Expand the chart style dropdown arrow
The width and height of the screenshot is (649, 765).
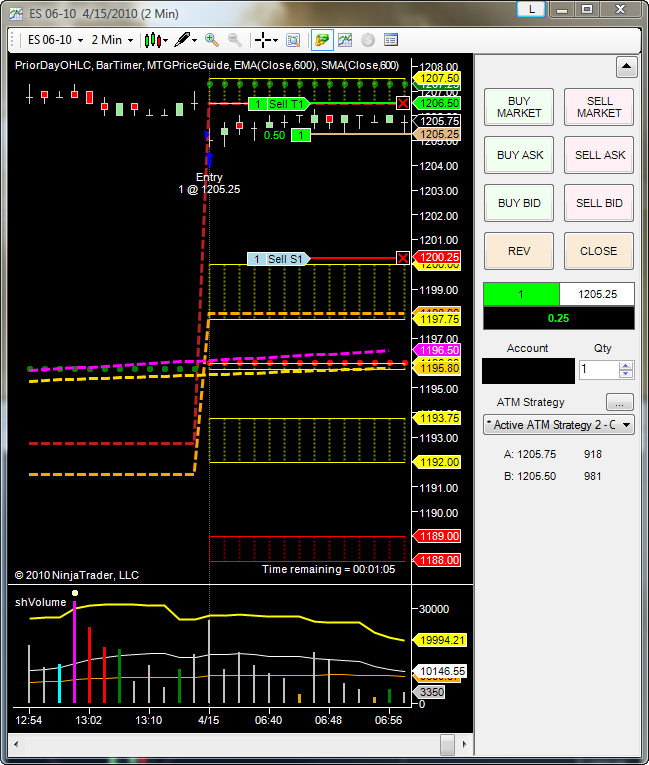pos(166,40)
